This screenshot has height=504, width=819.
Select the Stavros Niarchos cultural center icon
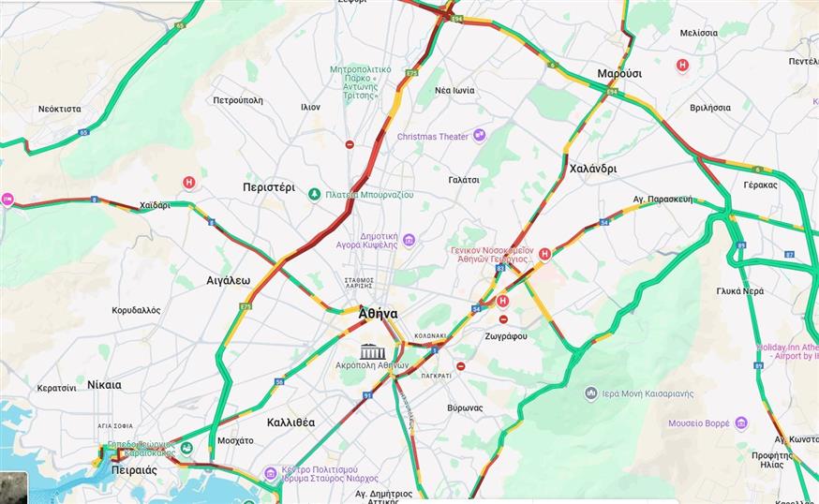[271, 473]
